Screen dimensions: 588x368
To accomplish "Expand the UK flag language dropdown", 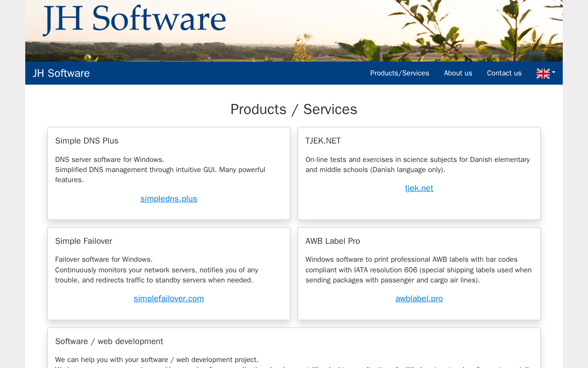I will pos(546,73).
